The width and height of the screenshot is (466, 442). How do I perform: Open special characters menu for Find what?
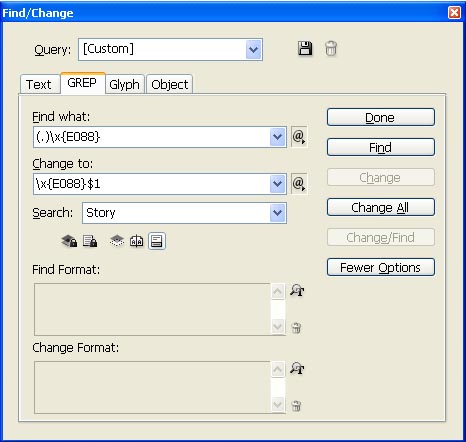tap(299, 137)
